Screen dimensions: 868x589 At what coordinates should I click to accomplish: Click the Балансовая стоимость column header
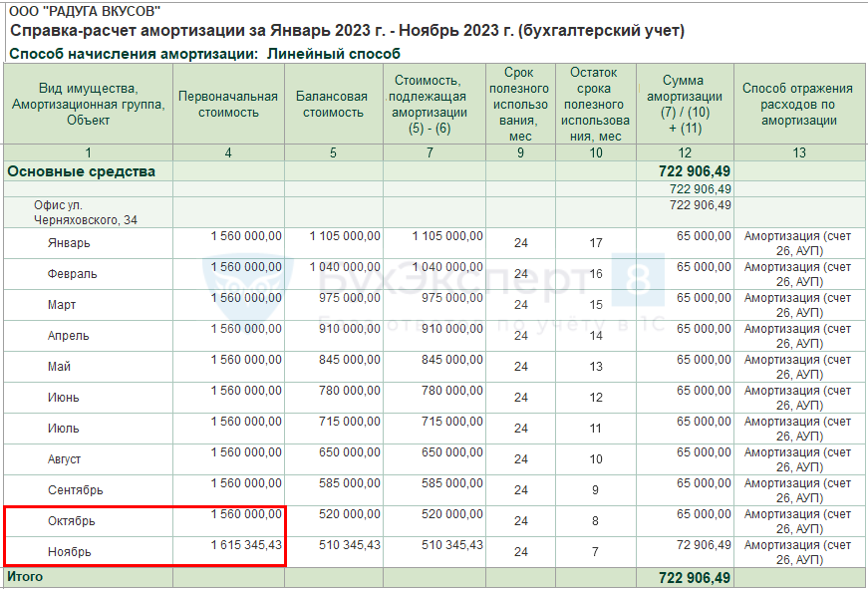[x=332, y=104]
